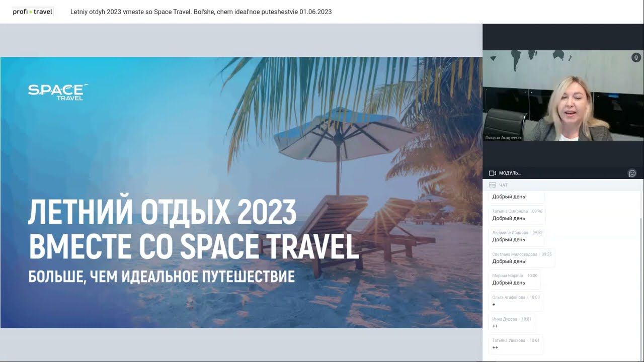Click the slide subtitle БОЛЬШЕ, ЧЕМ ИДЕАЛЬНОЕ ПУТЕШЕСТВИЕ
This screenshot has height=362, width=644.
(x=162, y=277)
